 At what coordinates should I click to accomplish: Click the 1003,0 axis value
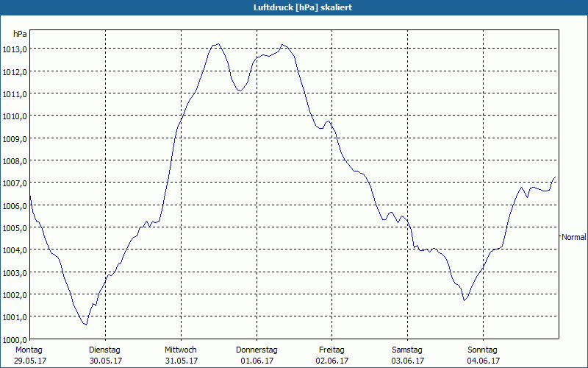coord(14,272)
